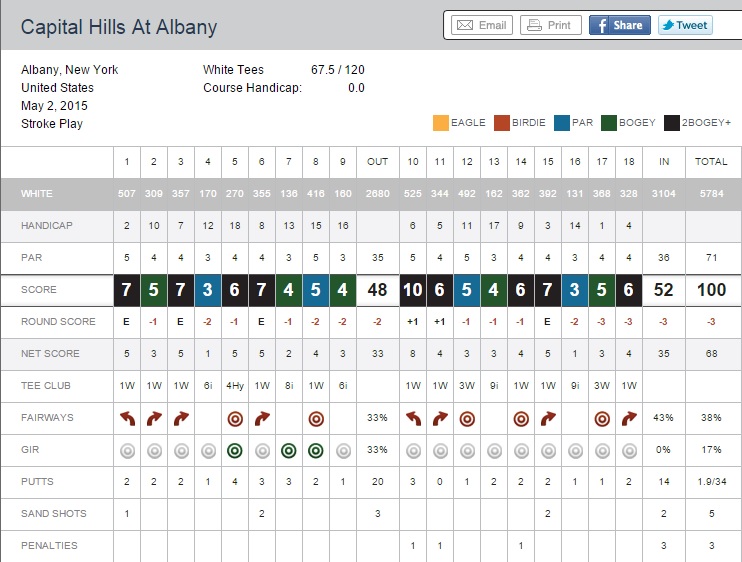This screenshot has width=742, height=562.
Task: Click hole 14 fairway hit target icon
Action: (x=521, y=418)
